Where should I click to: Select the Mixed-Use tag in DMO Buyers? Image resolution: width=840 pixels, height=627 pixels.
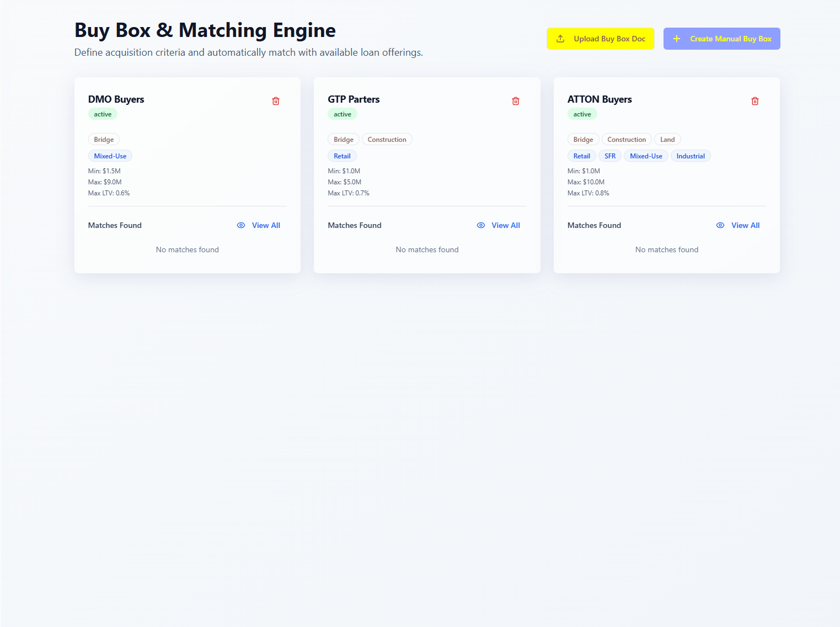(110, 156)
